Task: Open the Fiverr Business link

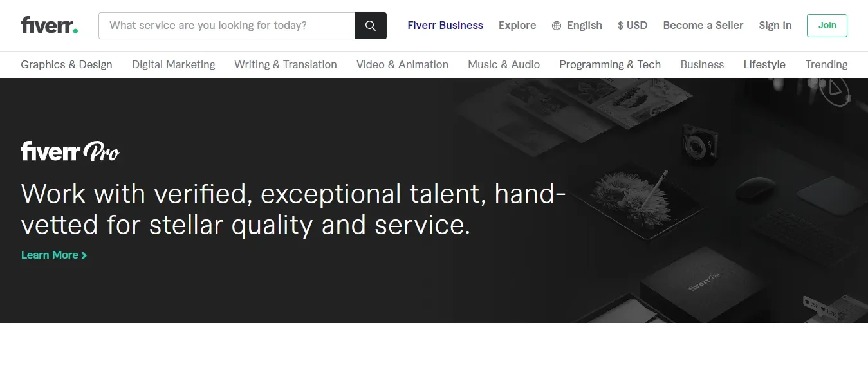Action: [x=445, y=26]
